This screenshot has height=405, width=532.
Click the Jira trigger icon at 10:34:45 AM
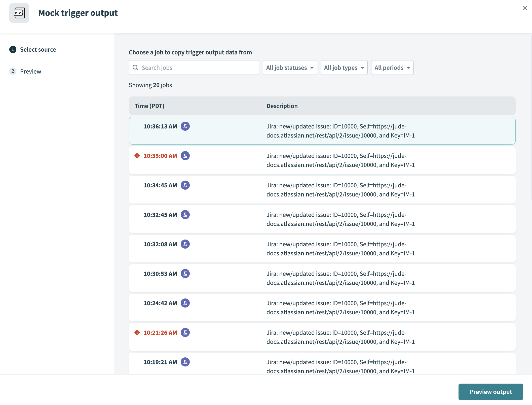click(185, 185)
